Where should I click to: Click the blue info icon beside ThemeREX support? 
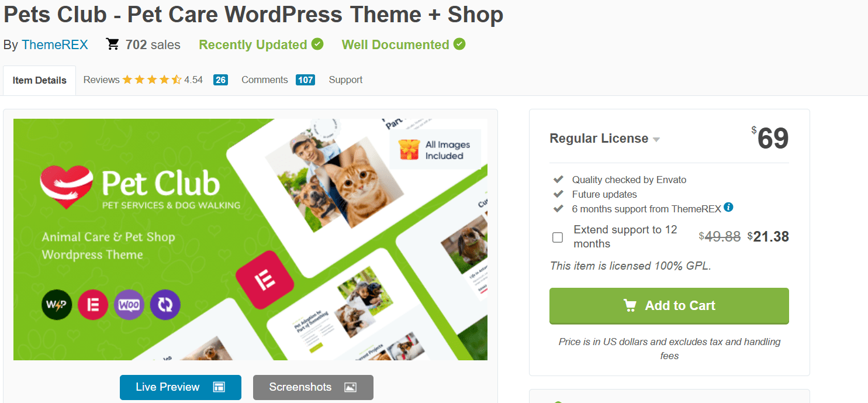pyautogui.click(x=728, y=207)
